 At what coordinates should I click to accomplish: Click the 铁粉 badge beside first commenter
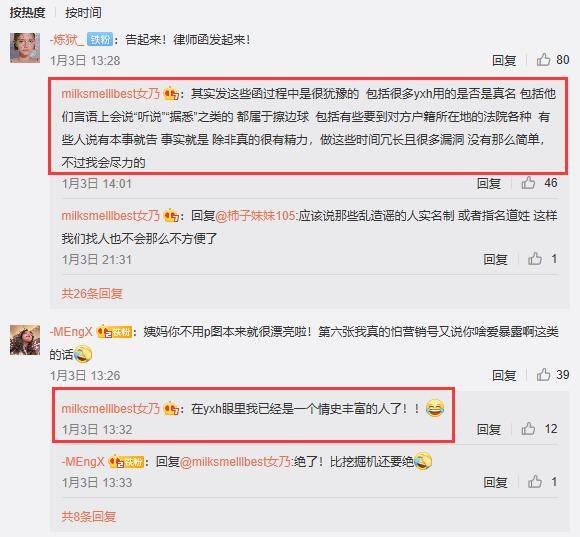click(100, 39)
